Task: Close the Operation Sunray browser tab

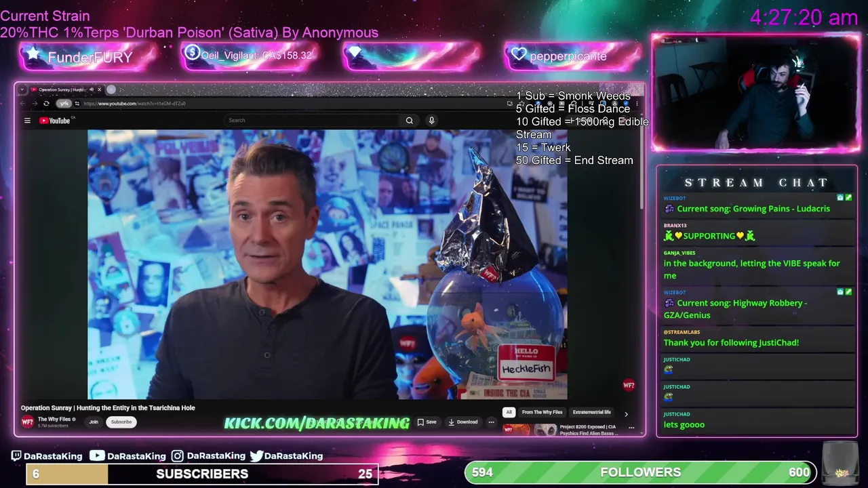Action: [99, 89]
